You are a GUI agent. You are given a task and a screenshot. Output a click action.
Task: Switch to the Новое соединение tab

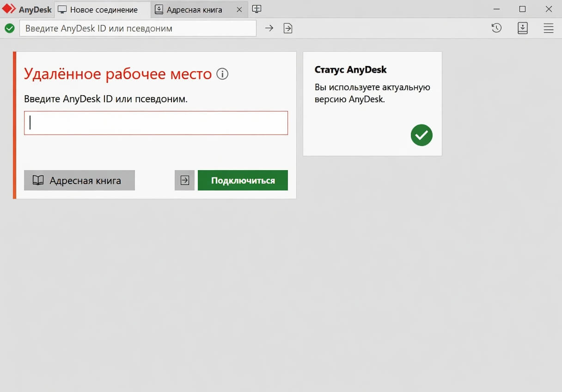pos(103,9)
